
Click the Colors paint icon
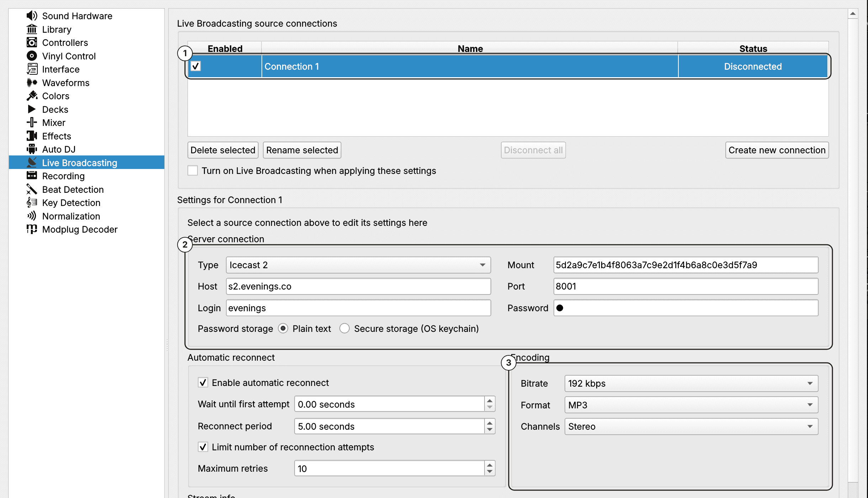tap(32, 96)
